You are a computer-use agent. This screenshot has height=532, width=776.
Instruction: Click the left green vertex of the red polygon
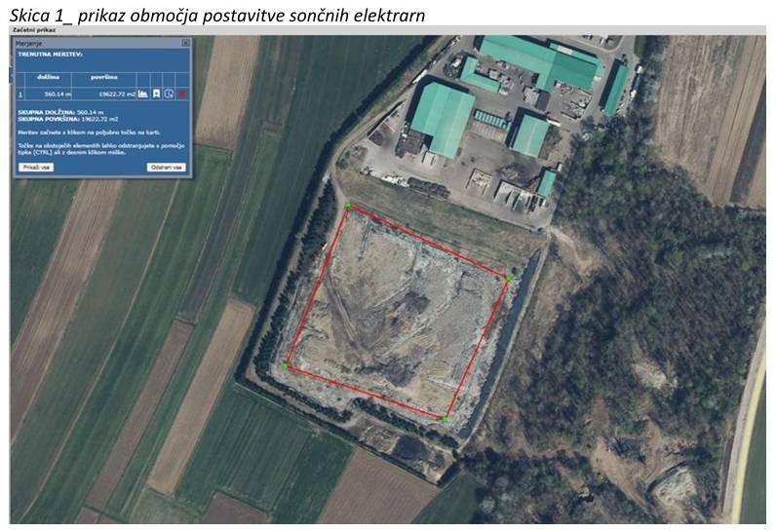pyautogui.click(x=285, y=366)
